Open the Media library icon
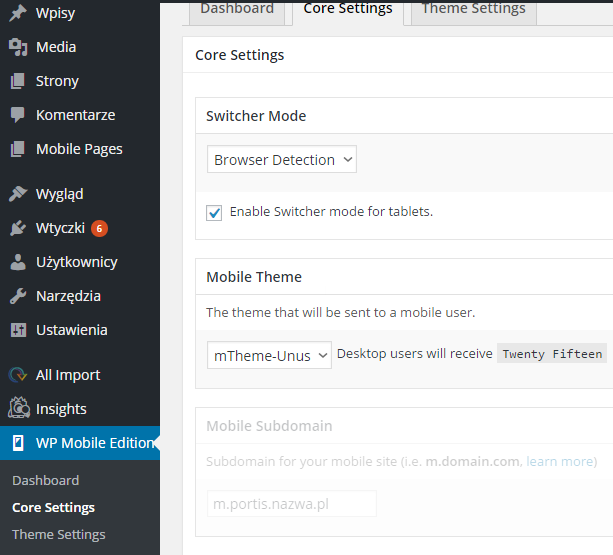Screen dimensions: 613x555 pos(18,47)
